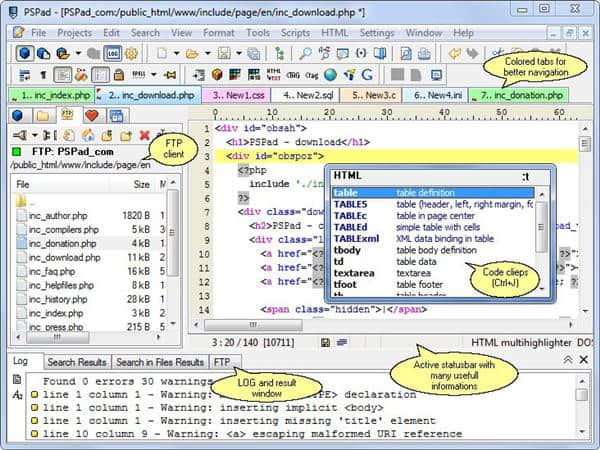The width and height of the screenshot is (600, 450).
Task: Toggle the ruler display button in second toolbar
Action: (x=101, y=74)
